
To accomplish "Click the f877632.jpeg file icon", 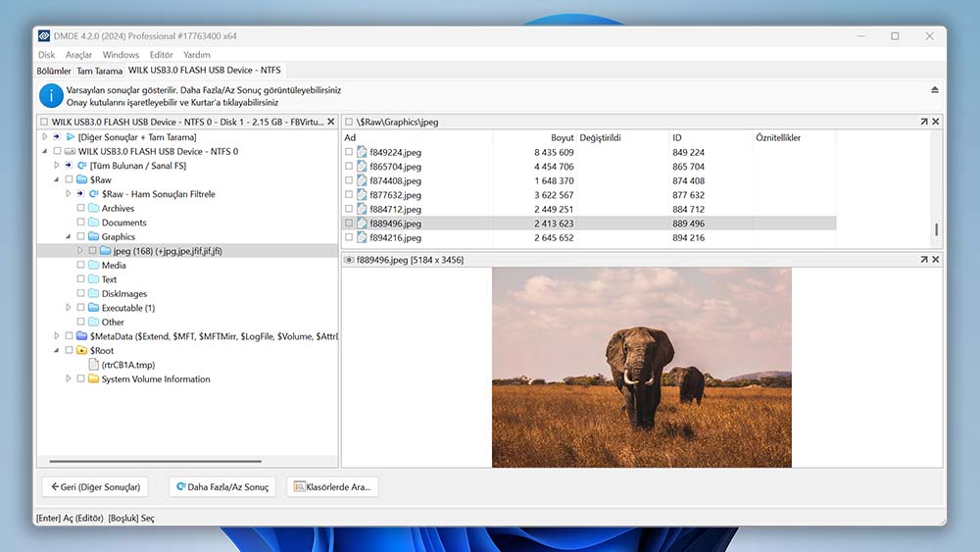I will (x=362, y=195).
